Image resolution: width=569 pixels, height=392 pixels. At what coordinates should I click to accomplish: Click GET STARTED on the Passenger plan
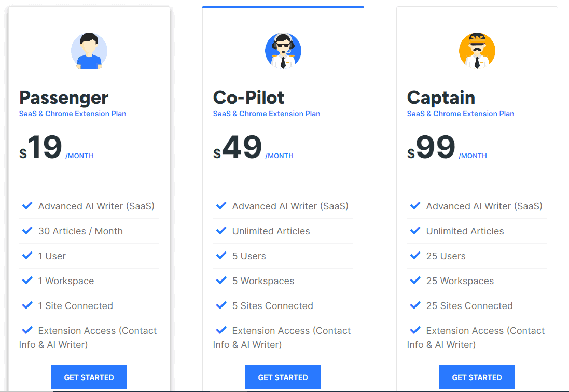pyautogui.click(x=89, y=377)
